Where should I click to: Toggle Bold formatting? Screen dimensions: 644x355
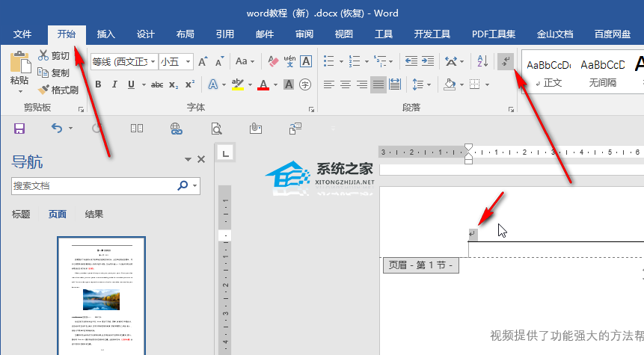[x=98, y=84]
